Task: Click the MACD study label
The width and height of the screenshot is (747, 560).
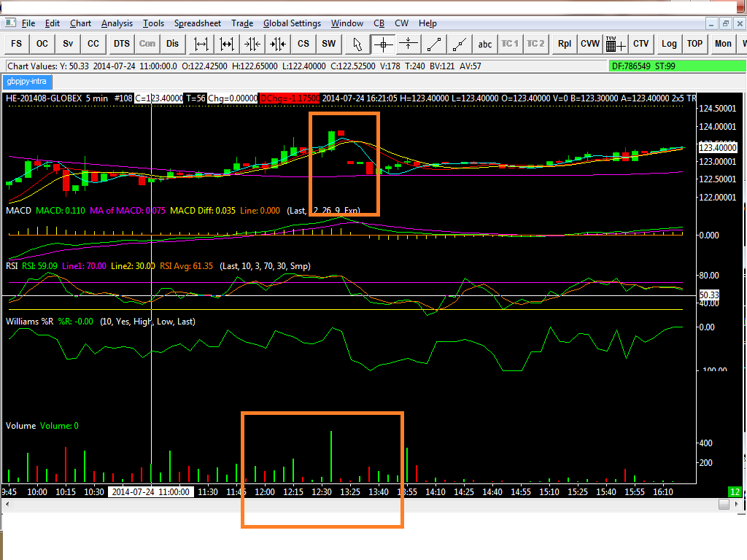Action: tap(18, 211)
